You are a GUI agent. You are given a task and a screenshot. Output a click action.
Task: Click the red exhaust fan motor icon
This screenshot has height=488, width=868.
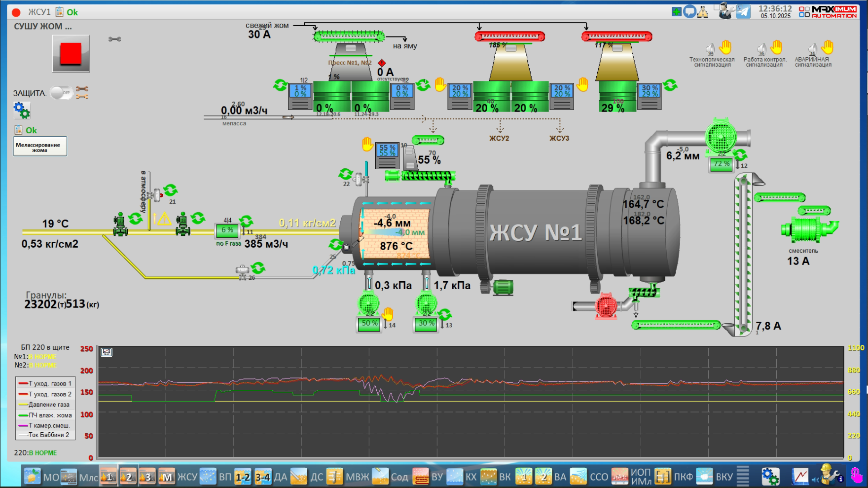point(606,306)
